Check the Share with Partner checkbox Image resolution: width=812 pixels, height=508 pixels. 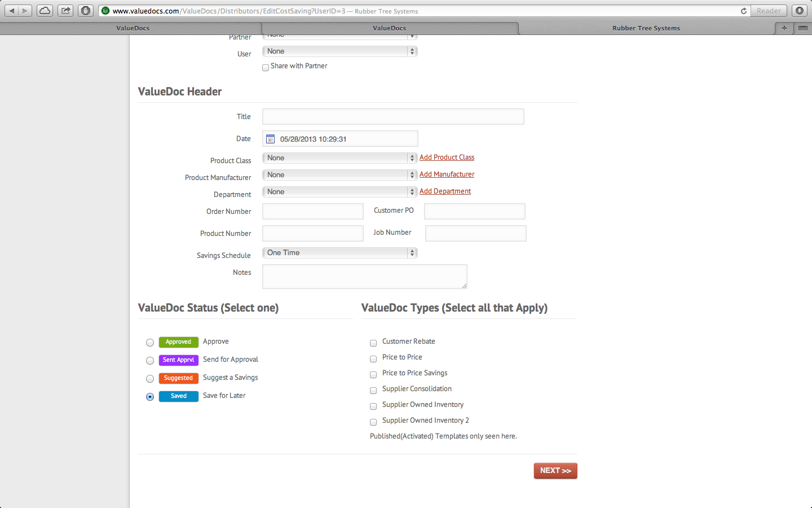(x=266, y=68)
